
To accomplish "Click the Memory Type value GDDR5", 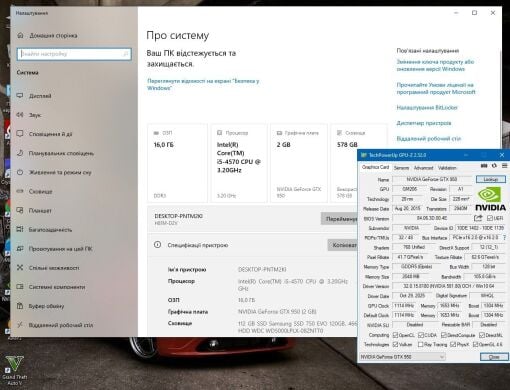I will tap(416, 267).
